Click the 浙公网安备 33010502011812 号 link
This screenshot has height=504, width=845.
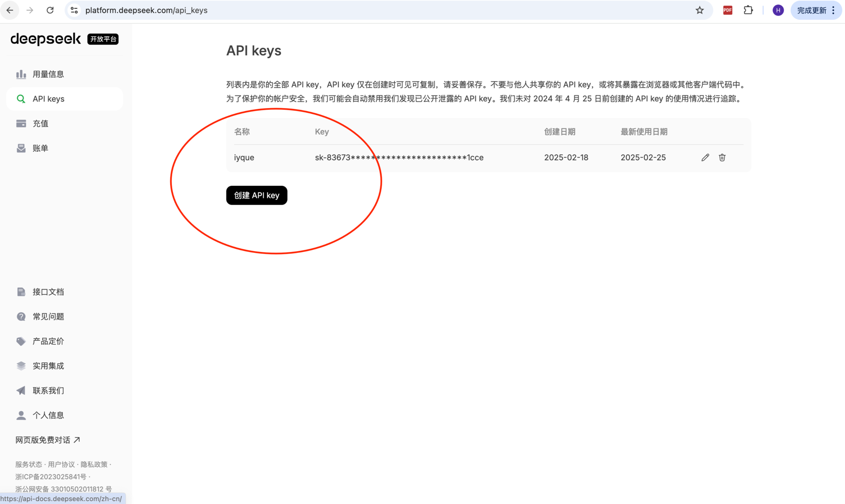pyautogui.click(x=63, y=489)
